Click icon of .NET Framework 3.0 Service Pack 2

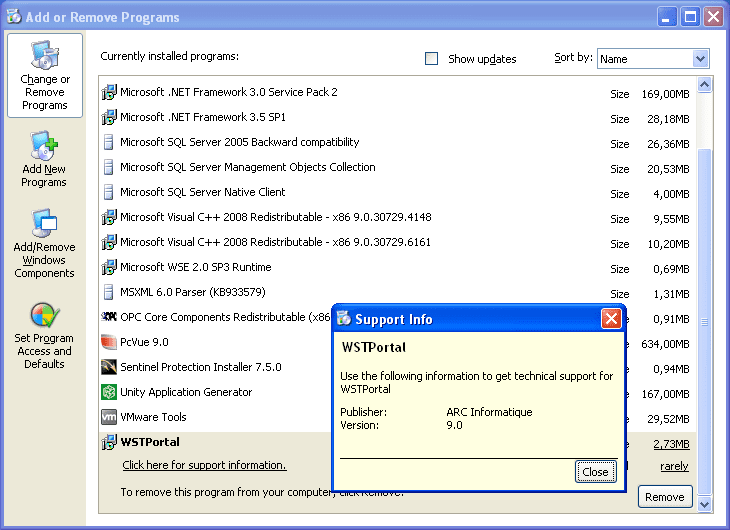pos(109,92)
